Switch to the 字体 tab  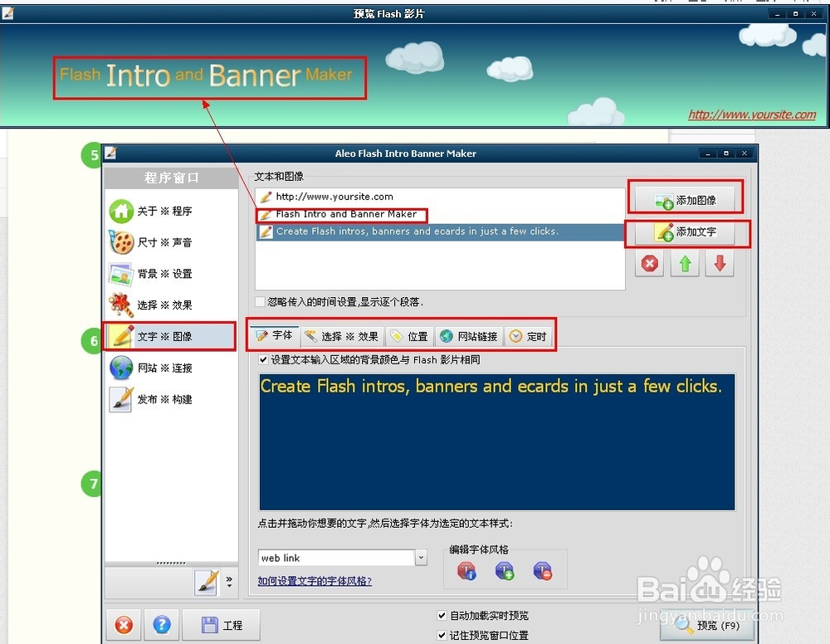point(274,335)
